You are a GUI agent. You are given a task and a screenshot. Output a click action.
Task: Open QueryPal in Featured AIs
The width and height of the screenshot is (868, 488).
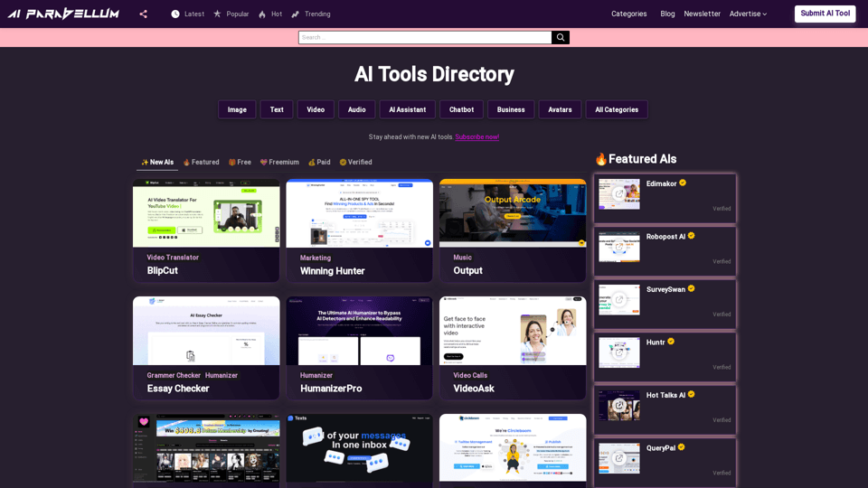pyautogui.click(x=660, y=447)
